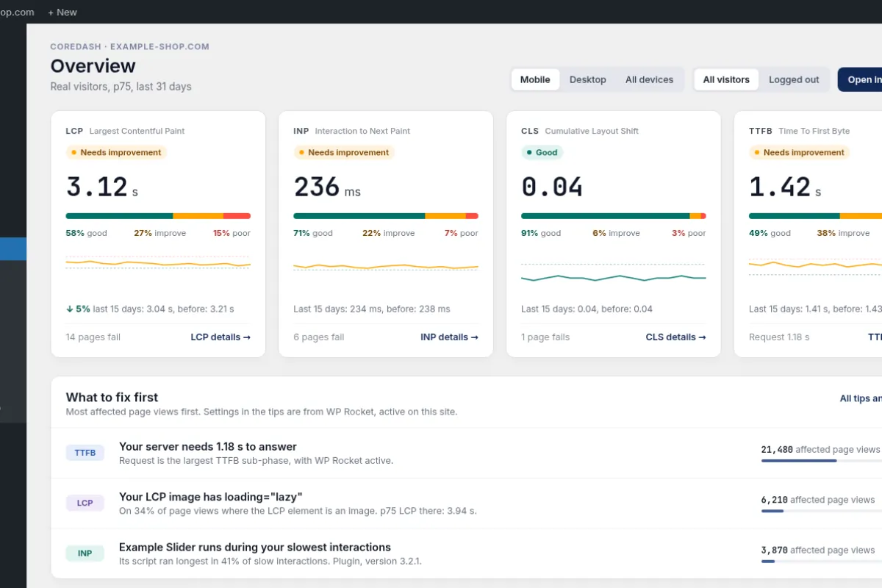Open 'Your server needs 1.18 s to answer' tip

pyautogui.click(x=208, y=446)
